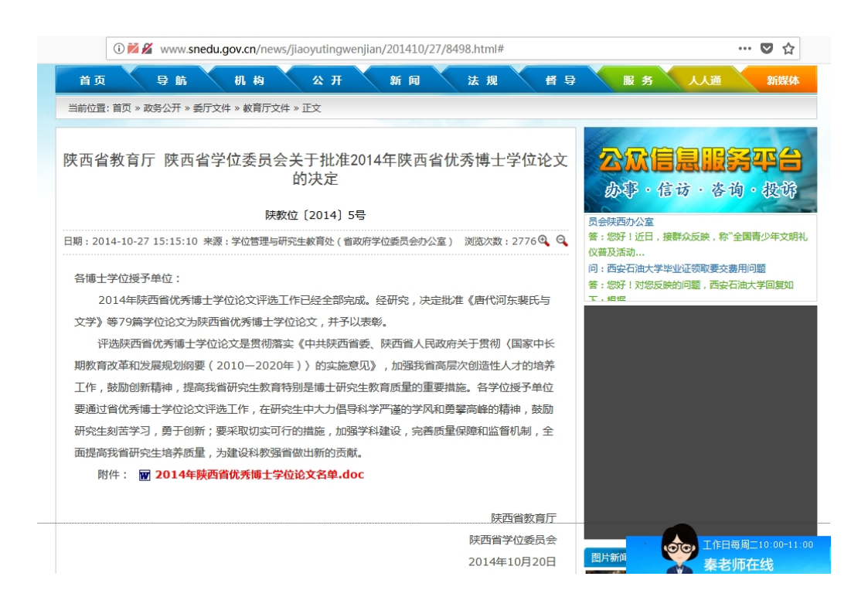Viewport: 868px width, 614px height.
Task: Open the page actions three-dots menu
Action: (x=744, y=49)
